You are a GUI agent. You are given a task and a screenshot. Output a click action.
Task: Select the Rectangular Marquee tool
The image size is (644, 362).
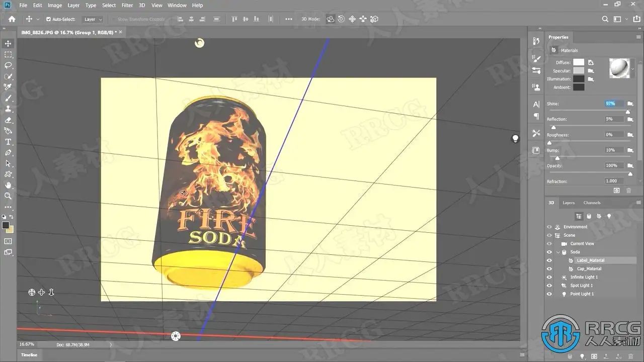click(8, 55)
